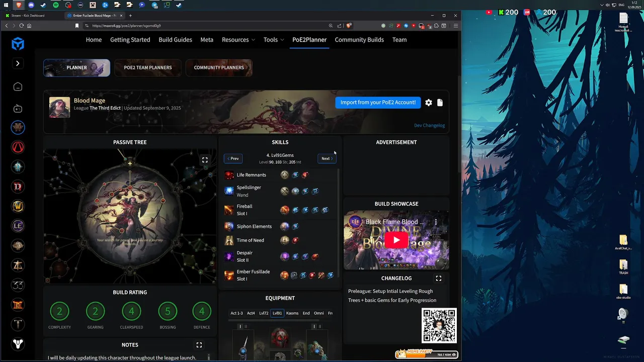Open Getting Started navigation item

(x=130, y=40)
